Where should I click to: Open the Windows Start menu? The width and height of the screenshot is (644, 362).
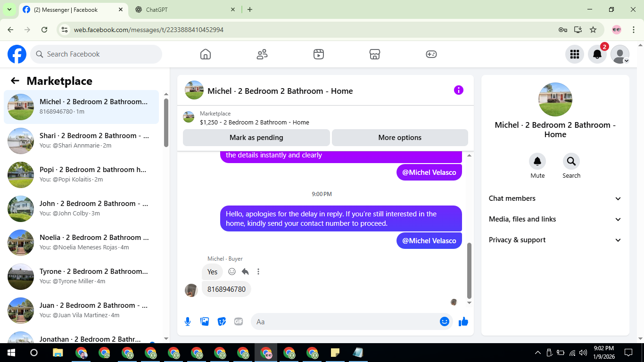[11, 353]
